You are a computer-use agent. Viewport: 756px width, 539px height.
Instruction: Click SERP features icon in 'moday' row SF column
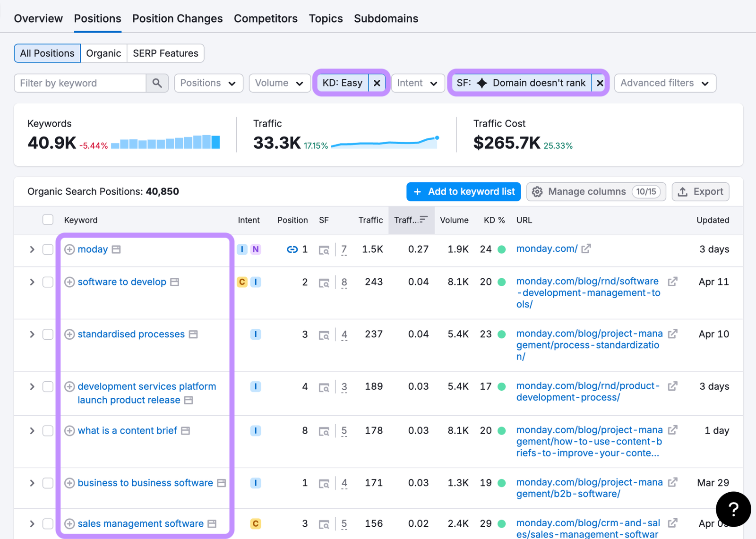tap(324, 250)
